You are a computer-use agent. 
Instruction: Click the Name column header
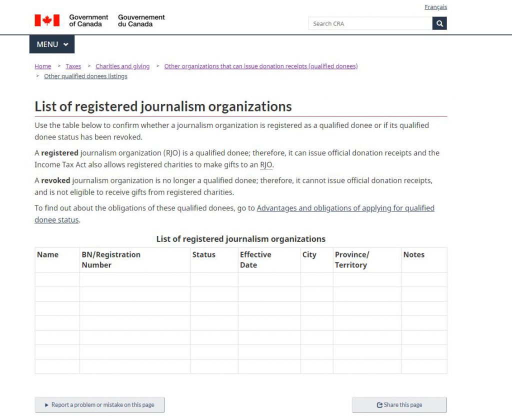pyautogui.click(x=48, y=254)
